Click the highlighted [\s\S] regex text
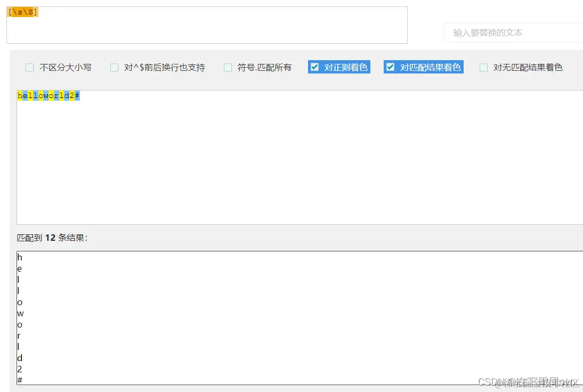This screenshot has width=583, height=392. [x=22, y=11]
